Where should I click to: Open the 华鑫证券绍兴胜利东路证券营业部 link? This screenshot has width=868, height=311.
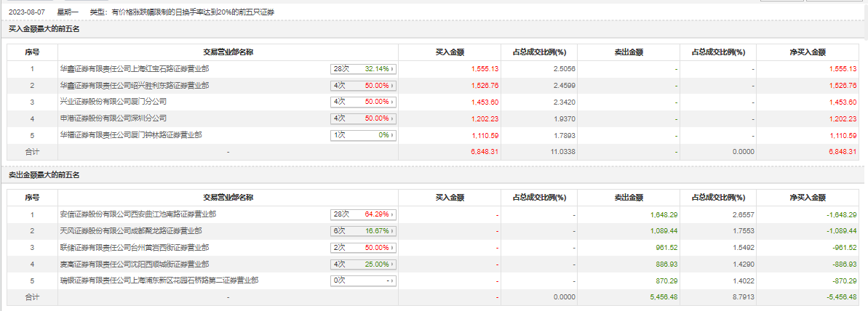point(135,86)
